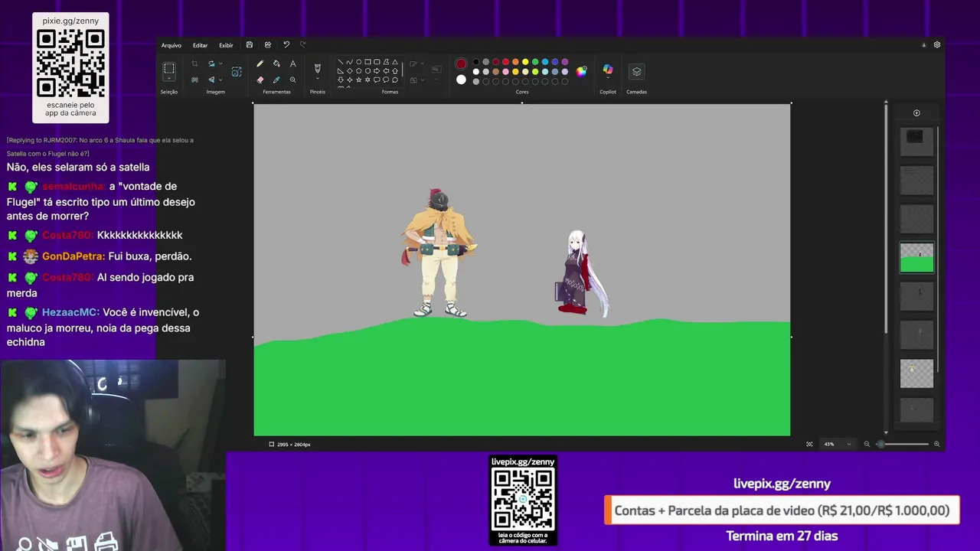Toggle the Camadas layers panel

pyautogui.click(x=636, y=71)
